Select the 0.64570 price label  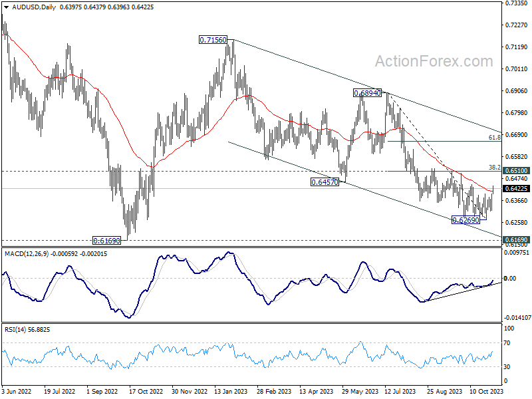(x=325, y=182)
